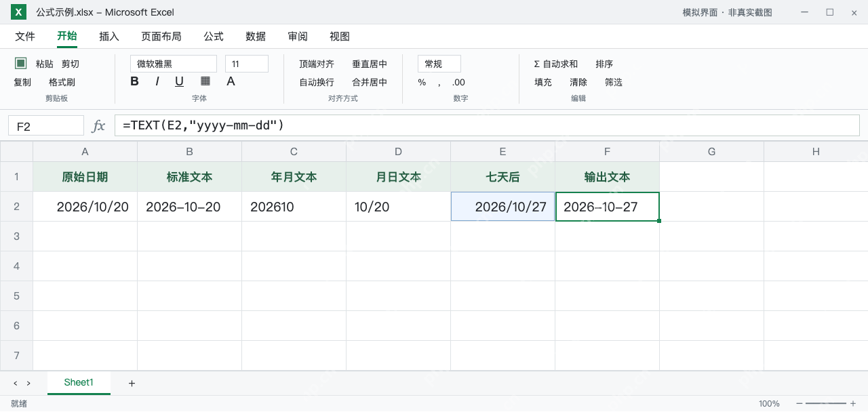The image size is (868, 412).
Task: Select the Sheet1 sheet tab
Action: pos(79,383)
